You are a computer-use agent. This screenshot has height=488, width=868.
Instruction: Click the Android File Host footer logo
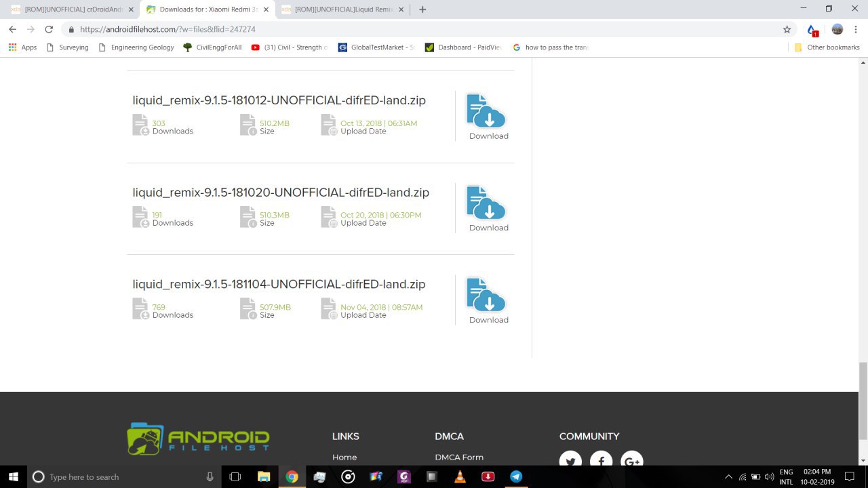coord(198,439)
